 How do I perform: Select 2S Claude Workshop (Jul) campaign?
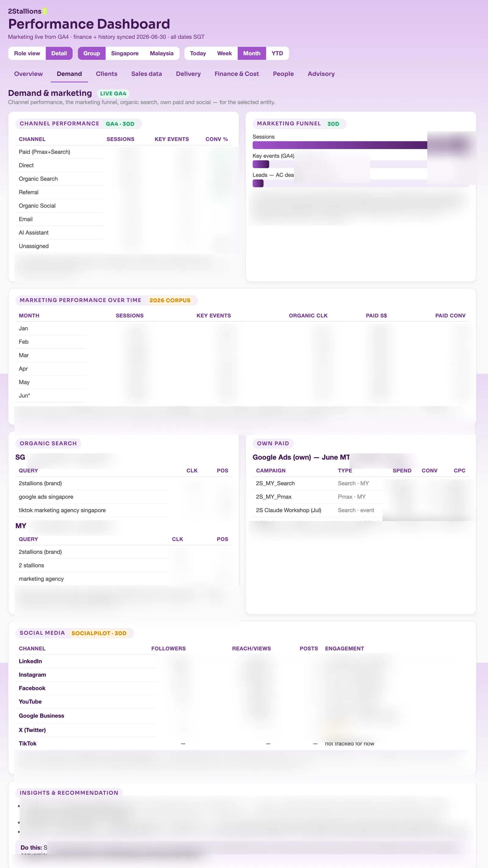click(361, 511)
